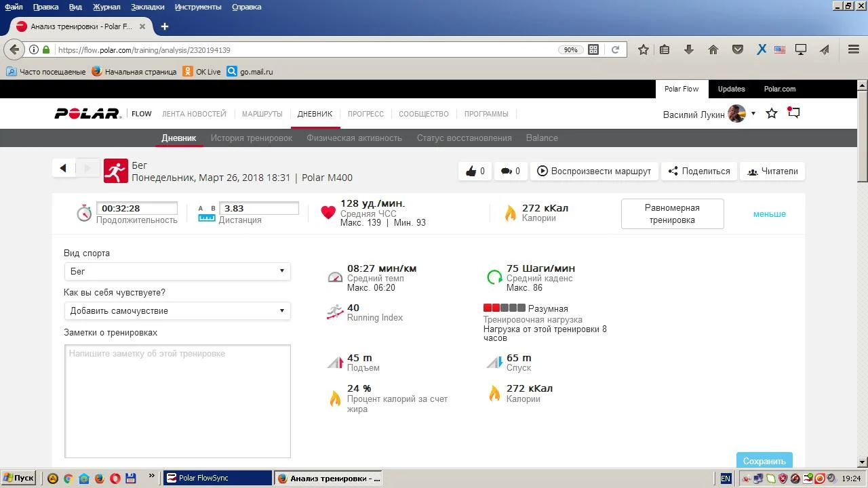
Task: Click the Running Index runner icon
Action: 335,312
